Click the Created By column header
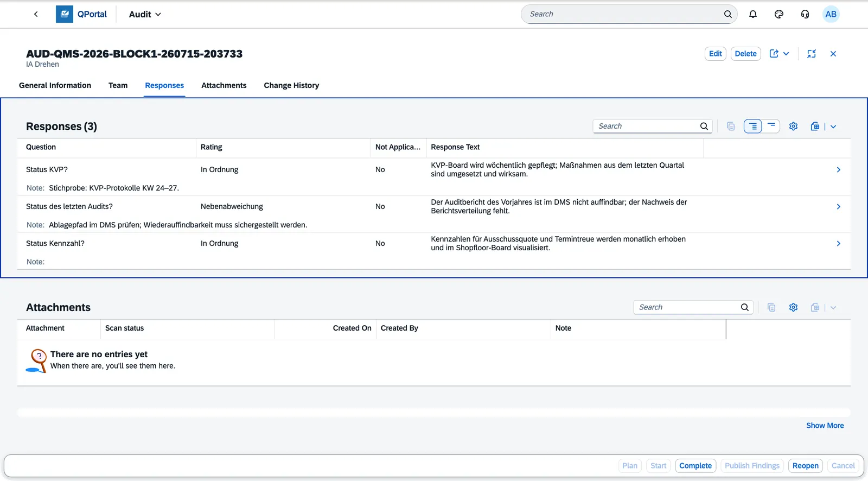868x481 pixels. (463, 328)
